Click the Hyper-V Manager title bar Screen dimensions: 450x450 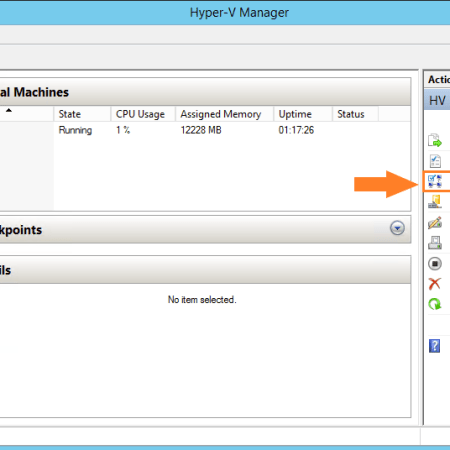[x=225, y=13]
